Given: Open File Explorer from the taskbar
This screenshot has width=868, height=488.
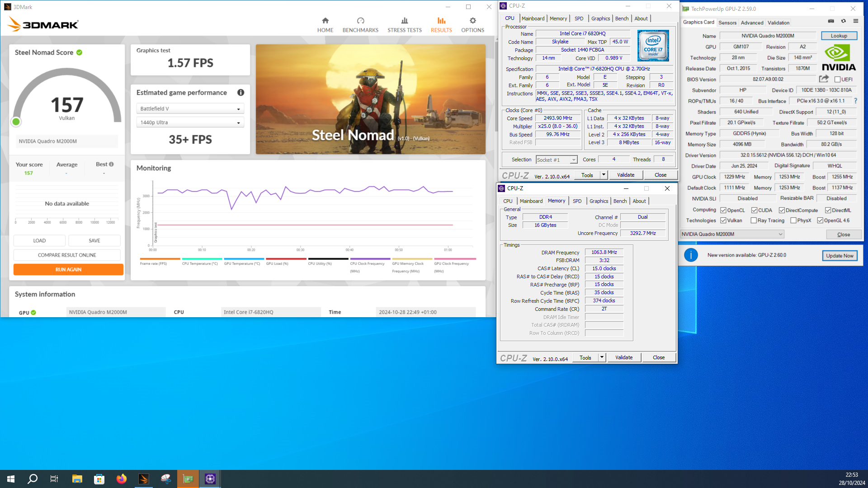Looking at the screenshot, I should pyautogui.click(x=77, y=479).
